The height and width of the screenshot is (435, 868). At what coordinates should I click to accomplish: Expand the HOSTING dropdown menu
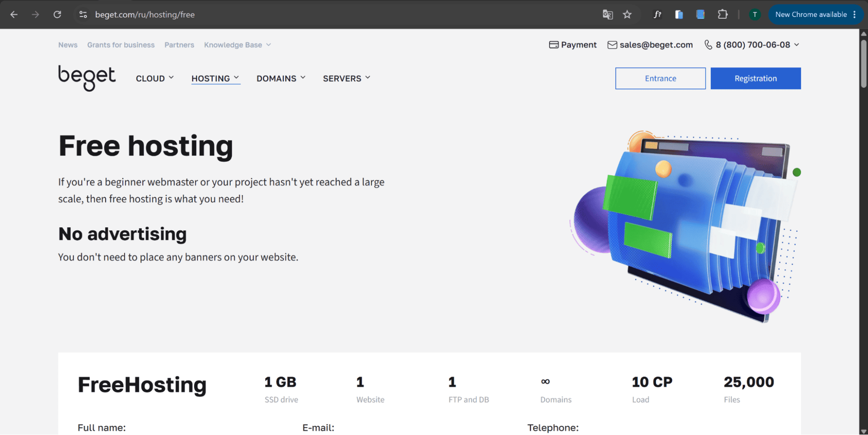point(215,78)
